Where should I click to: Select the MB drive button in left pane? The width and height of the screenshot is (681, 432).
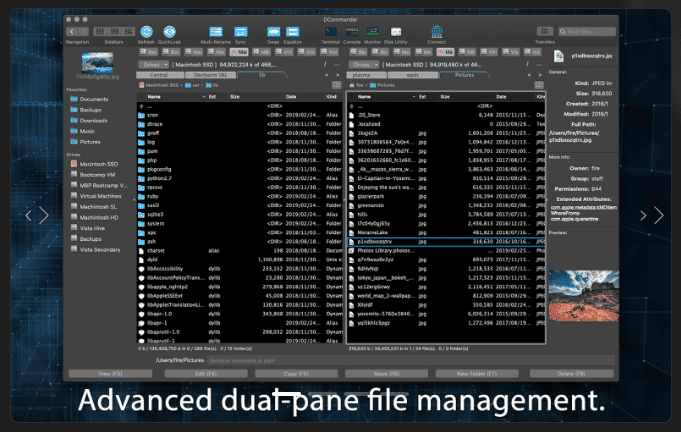[x=261, y=52]
